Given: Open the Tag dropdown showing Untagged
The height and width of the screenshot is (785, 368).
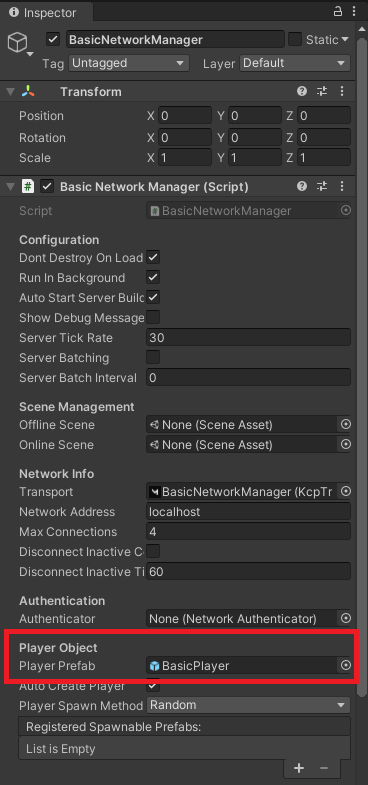Looking at the screenshot, I should click(x=129, y=63).
